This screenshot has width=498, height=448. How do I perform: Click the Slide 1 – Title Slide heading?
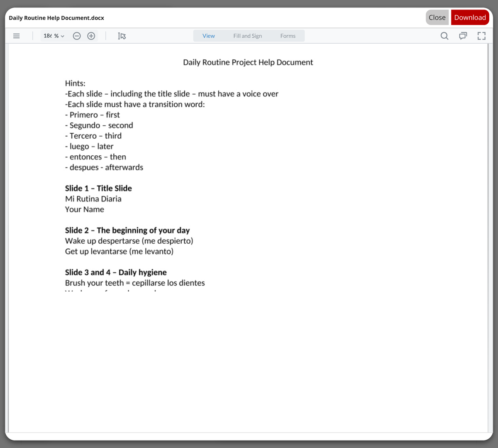tap(98, 189)
